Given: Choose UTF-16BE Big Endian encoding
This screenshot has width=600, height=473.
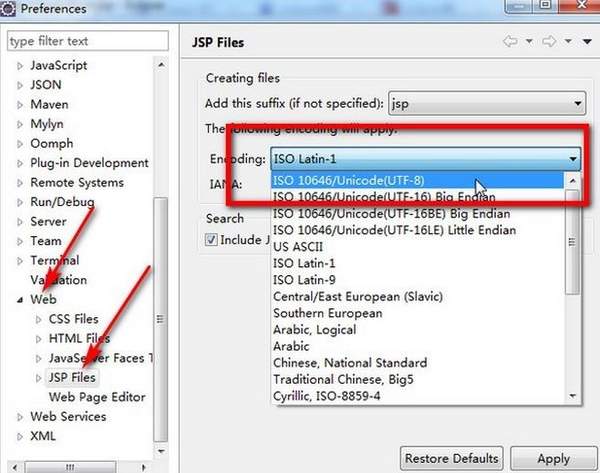Looking at the screenshot, I should click(x=391, y=214).
